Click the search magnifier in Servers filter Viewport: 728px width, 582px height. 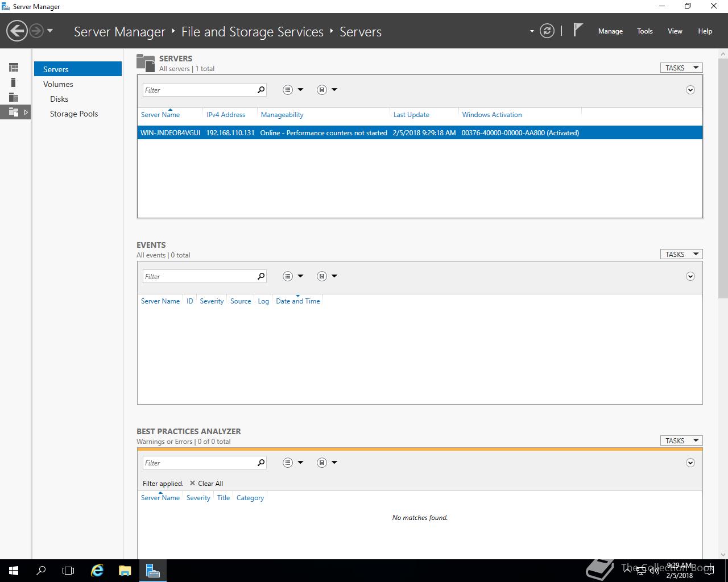point(261,90)
